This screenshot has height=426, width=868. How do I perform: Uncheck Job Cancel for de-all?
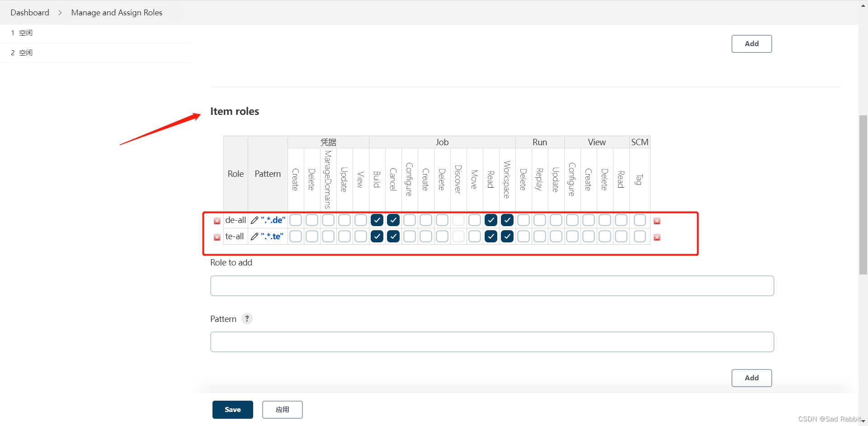393,220
